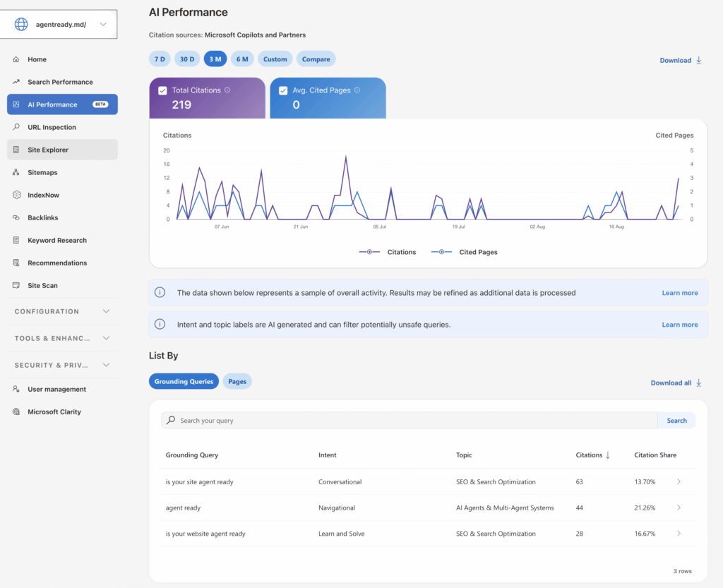723x588 pixels.
Task: Select the 6 M time range
Action: 242,59
